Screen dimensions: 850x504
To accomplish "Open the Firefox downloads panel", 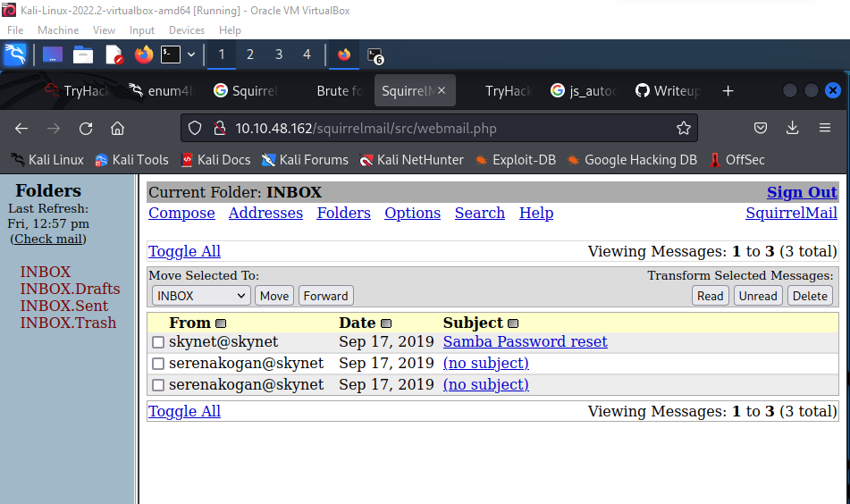I will 793,128.
